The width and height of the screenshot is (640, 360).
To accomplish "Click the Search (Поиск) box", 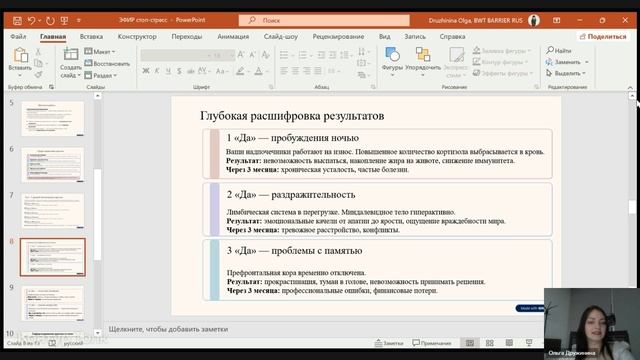I will (324, 20).
